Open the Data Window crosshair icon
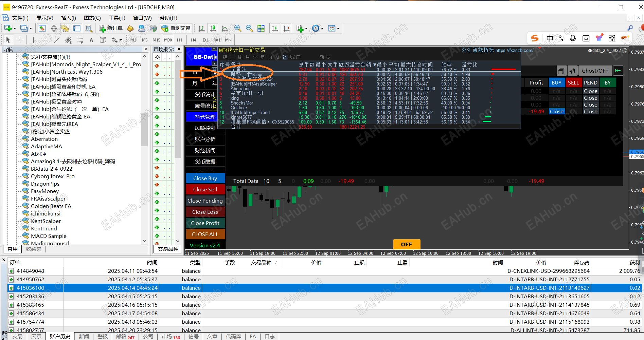644x340 pixels. pos(54,29)
